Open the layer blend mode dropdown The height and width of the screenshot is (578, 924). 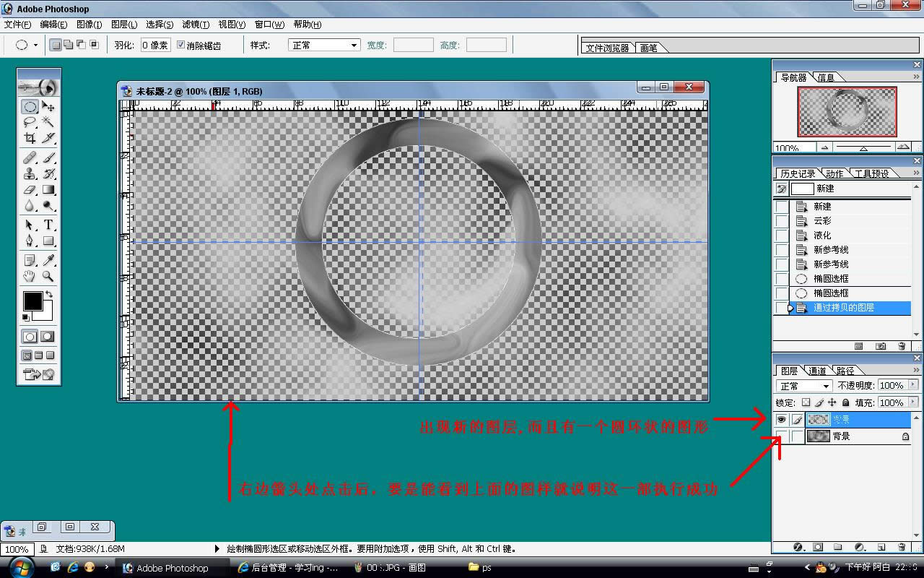pyautogui.click(x=804, y=386)
